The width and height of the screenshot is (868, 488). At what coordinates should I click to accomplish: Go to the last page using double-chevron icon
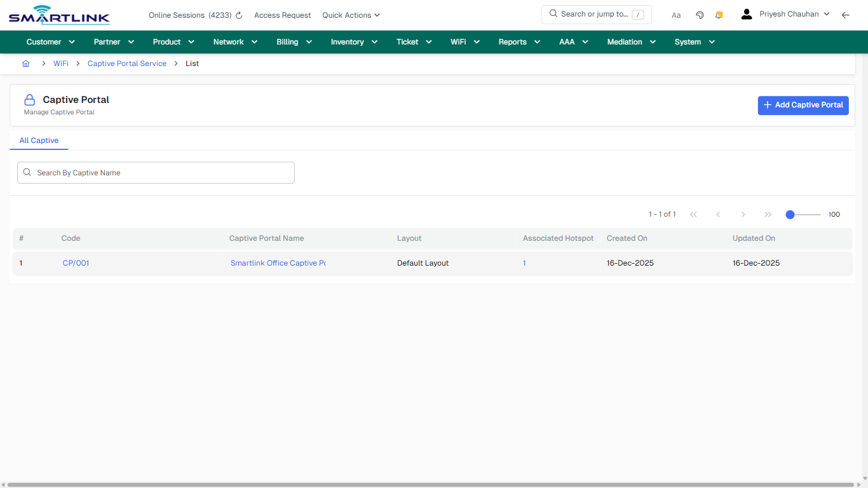point(768,214)
